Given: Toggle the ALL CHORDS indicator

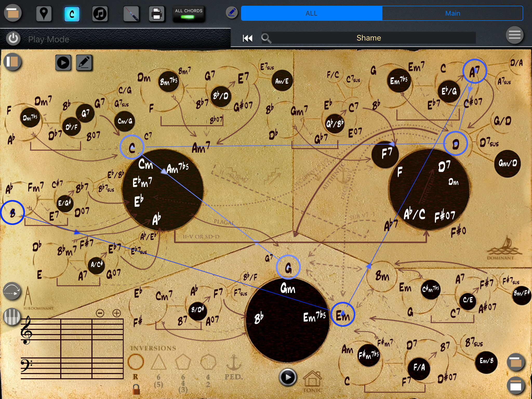Looking at the screenshot, I should 189,14.
